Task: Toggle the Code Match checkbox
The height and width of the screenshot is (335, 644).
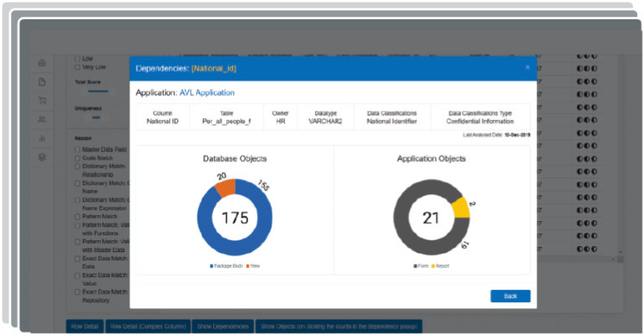Action: [x=78, y=159]
